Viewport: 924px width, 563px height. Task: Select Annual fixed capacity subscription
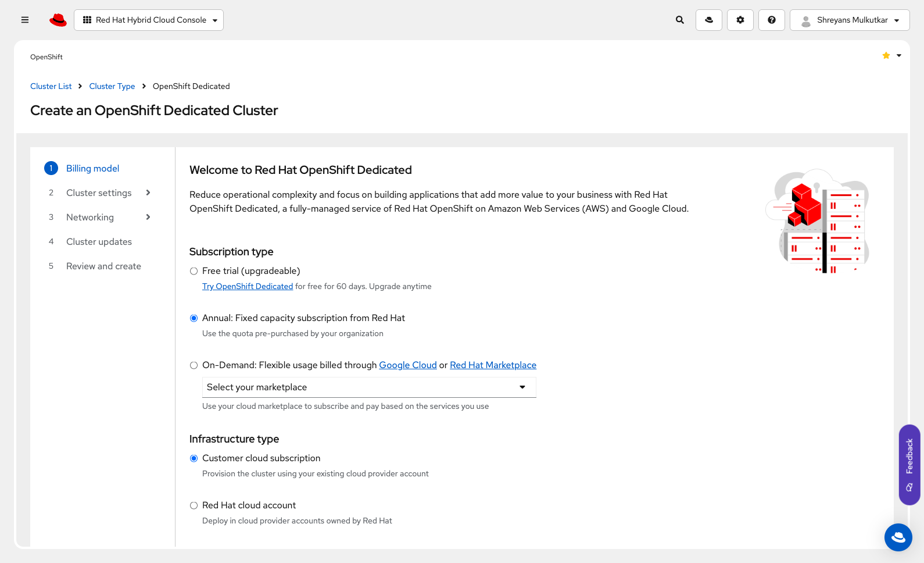tap(194, 318)
